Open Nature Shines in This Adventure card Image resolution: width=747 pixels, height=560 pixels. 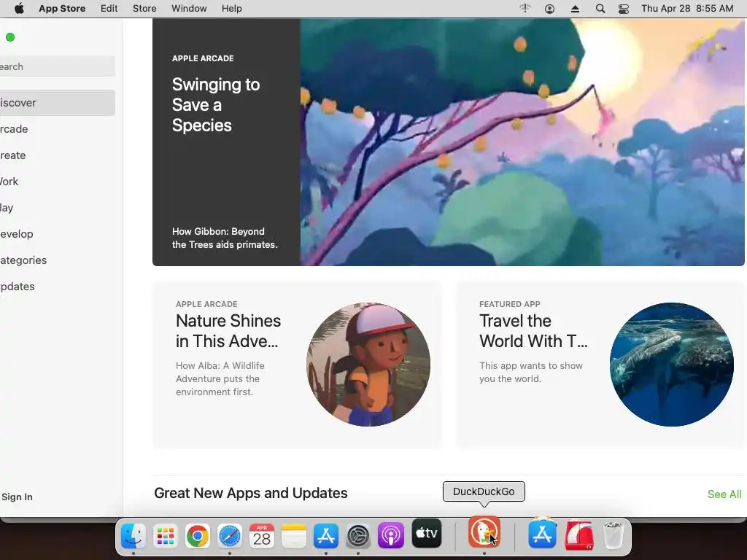pyautogui.click(x=297, y=365)
